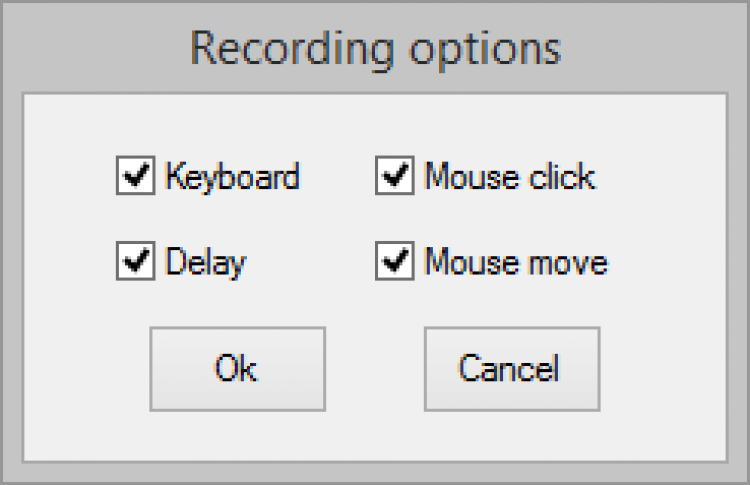
Task: Click the checkmark box beside Delay
Action: [x=134, y=262]
